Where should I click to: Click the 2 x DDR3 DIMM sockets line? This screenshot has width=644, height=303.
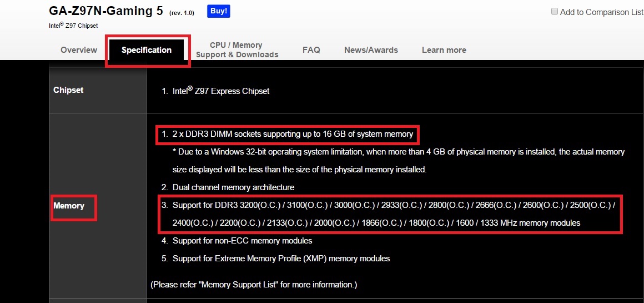[293, 134]
